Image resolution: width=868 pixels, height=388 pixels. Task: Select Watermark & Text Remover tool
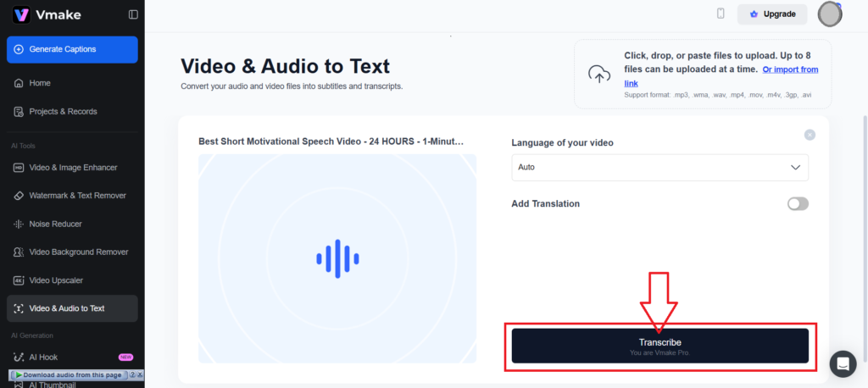tap(77, 196)
